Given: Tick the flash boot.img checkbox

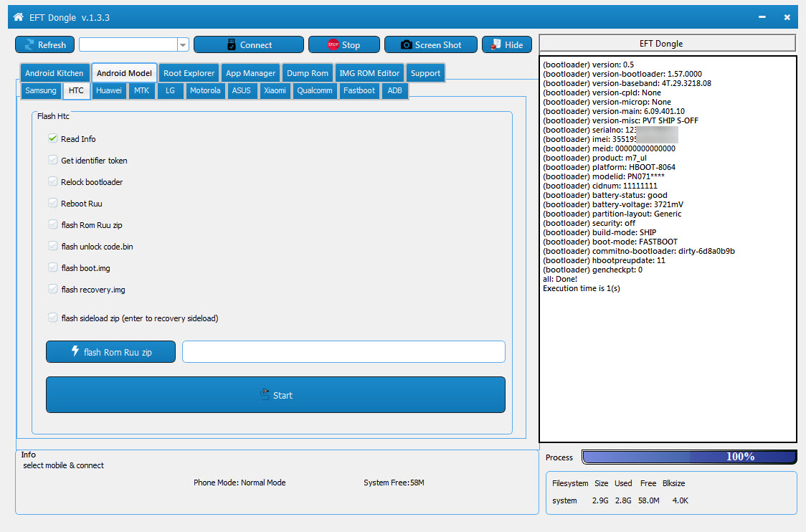Looking at the screenshot, I should click(52, 268).
